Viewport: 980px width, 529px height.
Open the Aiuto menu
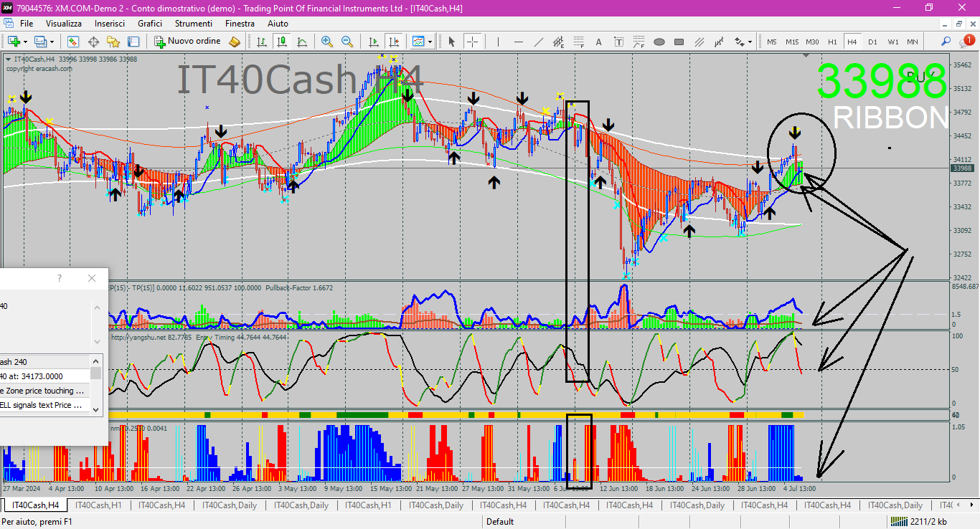pos(278,24)
